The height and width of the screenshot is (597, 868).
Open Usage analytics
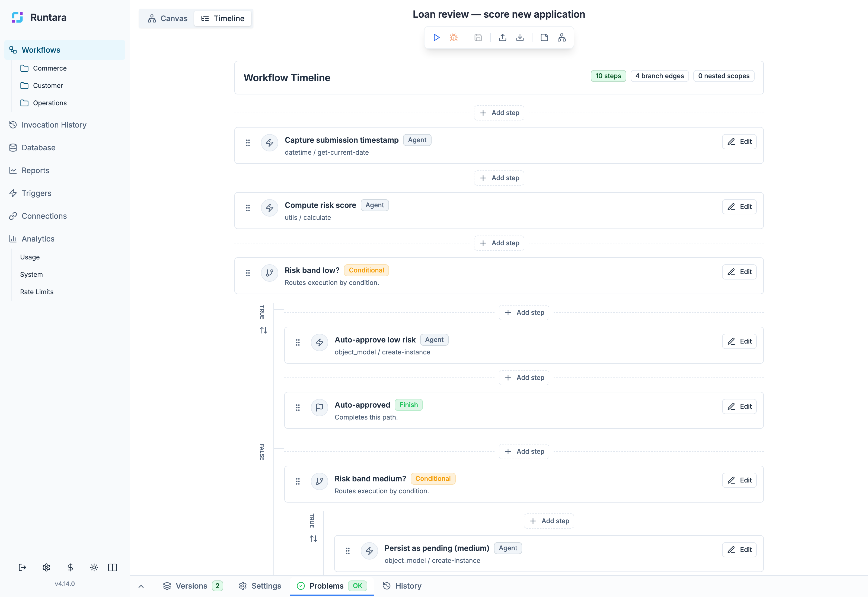[x=30, y=257]
